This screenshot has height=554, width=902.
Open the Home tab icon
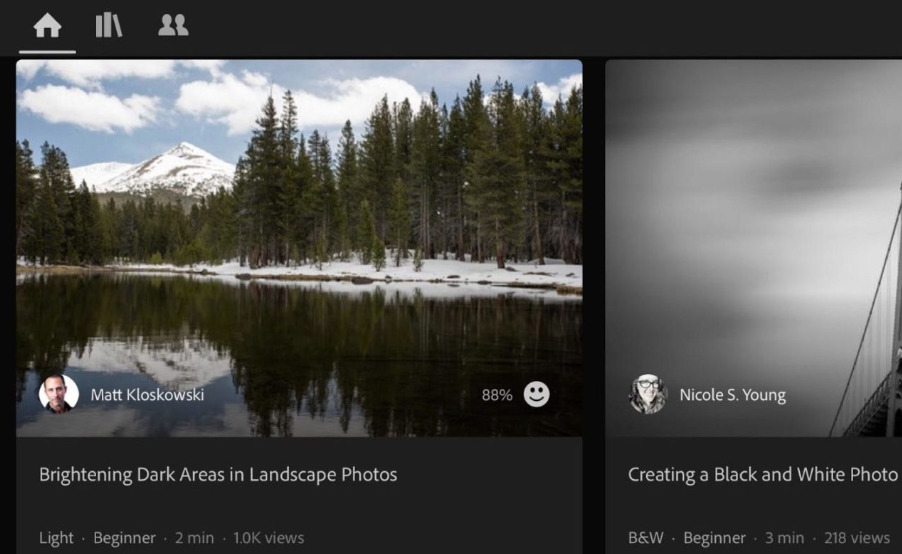[47, 26]
